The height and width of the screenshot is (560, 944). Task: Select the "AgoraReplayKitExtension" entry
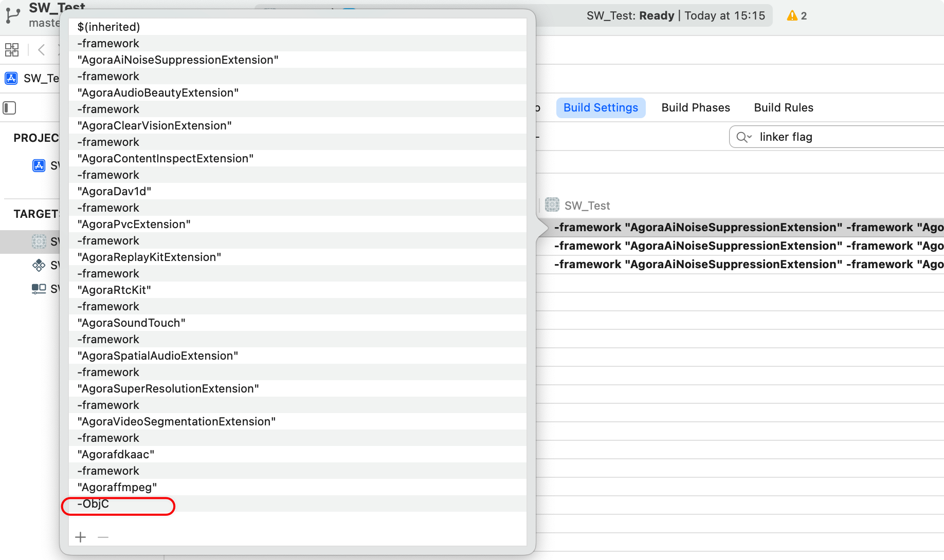[x=297, y=257]
